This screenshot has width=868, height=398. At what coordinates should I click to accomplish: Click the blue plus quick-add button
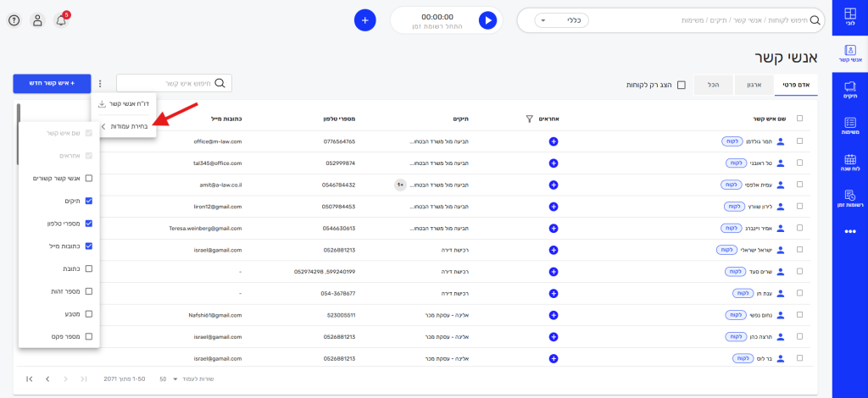click(364, 20)
